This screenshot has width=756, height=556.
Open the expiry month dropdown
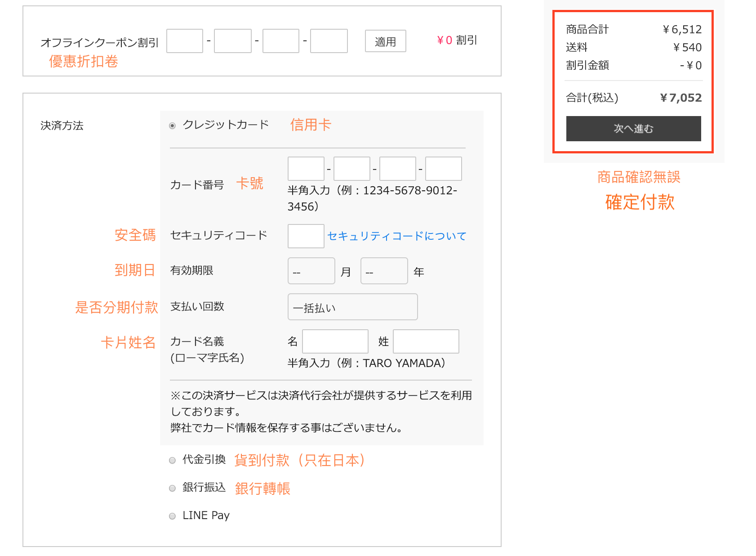[311, 271]
